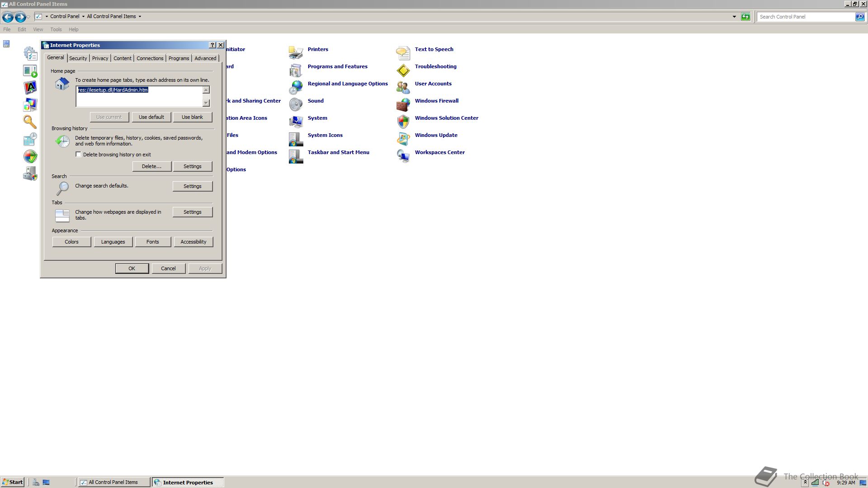This screenshot has height=488, width=868.
Task: Open the Workspaces Center icon
Action: (403, 156)
